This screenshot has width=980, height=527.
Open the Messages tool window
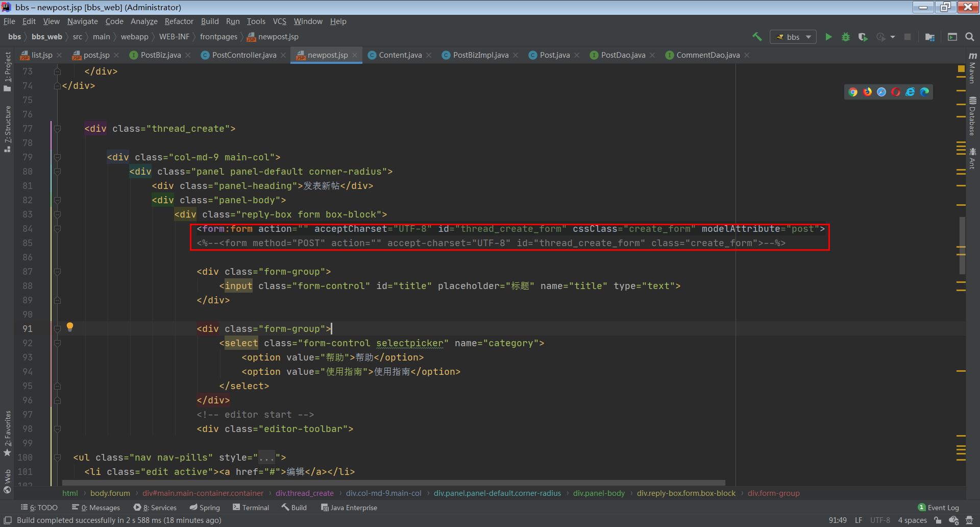tap(96, 508)
